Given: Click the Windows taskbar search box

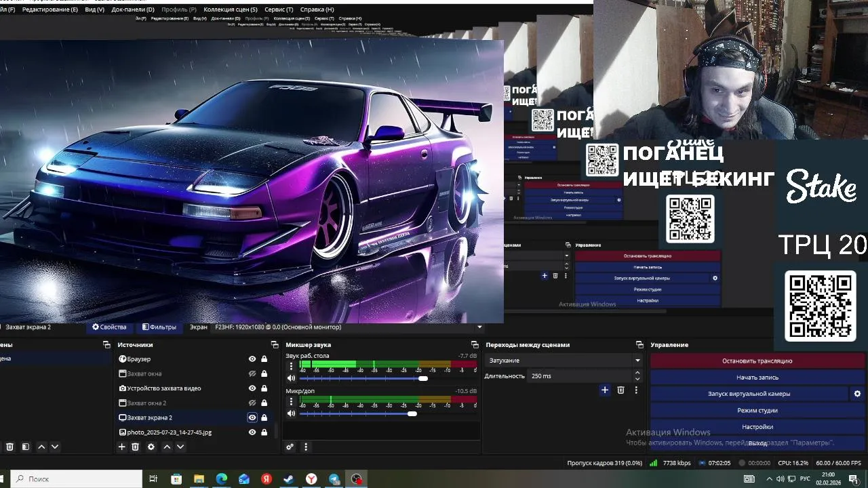Looking at the screenshot, I should click(76, 479).
